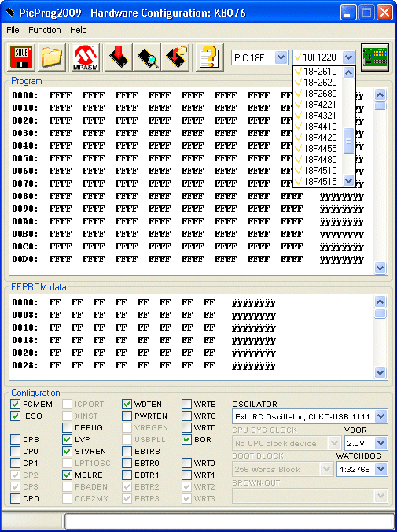Open the Function menu
Screen dimensions: 397x532
[x=44, y=30]
